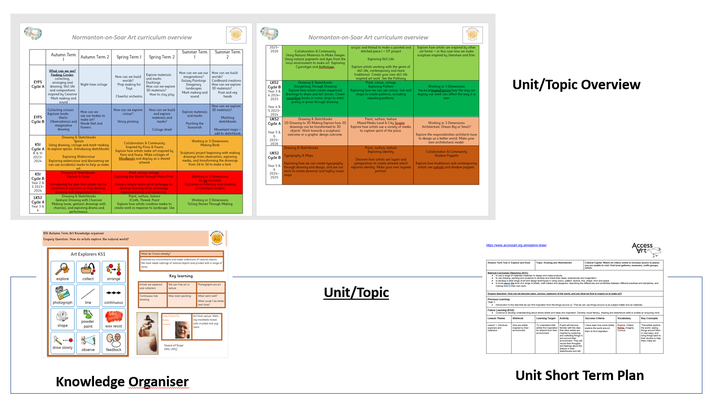Click the 'Shadow Puppets' brown cell

tap(446, 165)
